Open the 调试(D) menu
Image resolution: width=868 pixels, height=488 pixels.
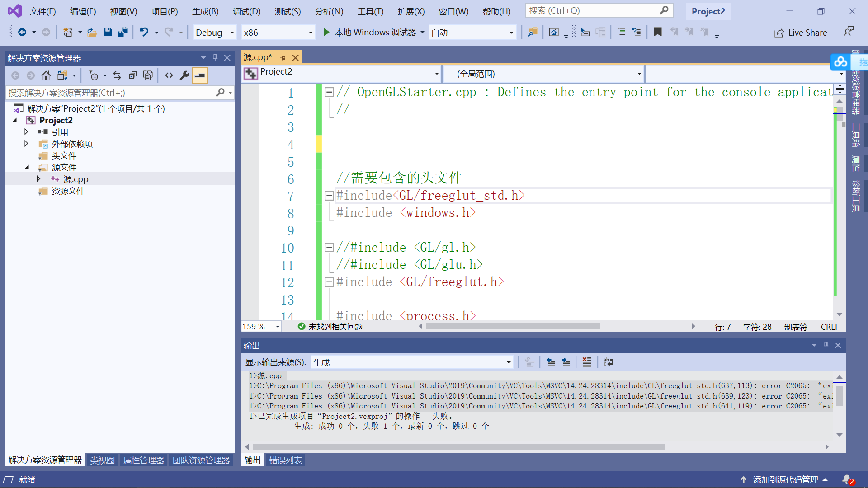(246, 11)
